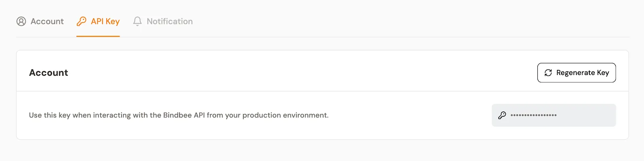Click the word 'API' in the active tab
Screen dimensions: 644x161
click(97, 21)
